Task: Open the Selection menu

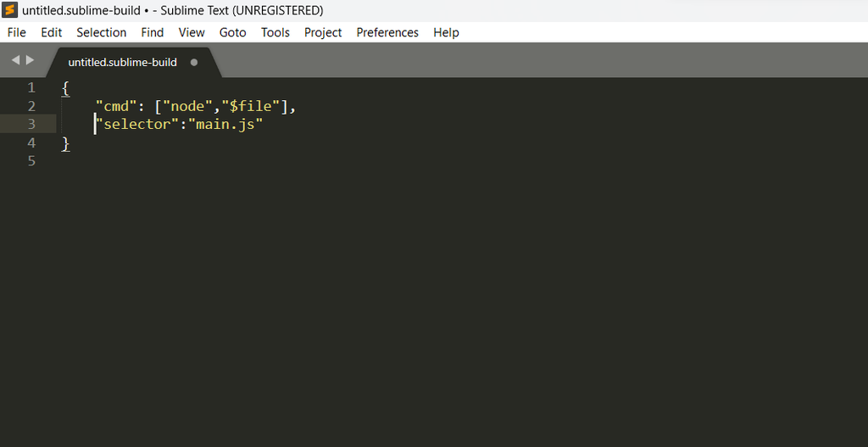Action: [102, 33]
